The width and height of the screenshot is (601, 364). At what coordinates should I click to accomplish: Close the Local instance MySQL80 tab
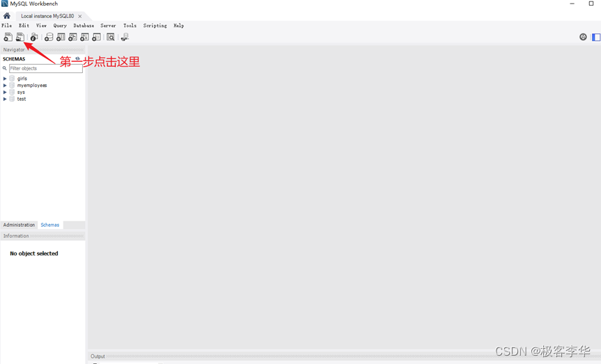click(79, 16)
